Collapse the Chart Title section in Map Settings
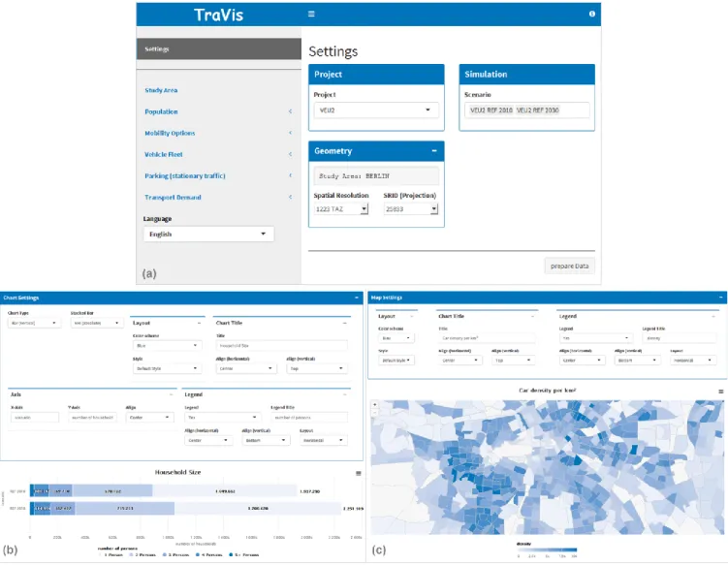 [532, 316]
